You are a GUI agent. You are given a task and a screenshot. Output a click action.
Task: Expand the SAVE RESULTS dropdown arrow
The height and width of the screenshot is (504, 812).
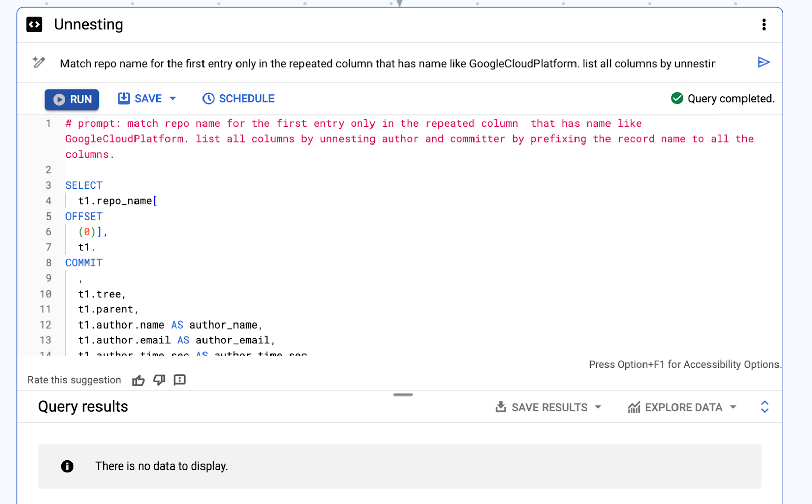pos(598,407)
